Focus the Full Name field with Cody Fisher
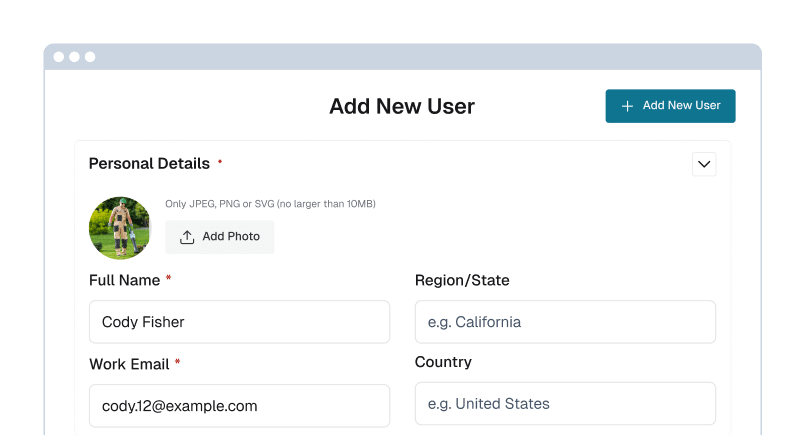The height and width of the screenshot is (435, 804). click(x=239, y=322)
